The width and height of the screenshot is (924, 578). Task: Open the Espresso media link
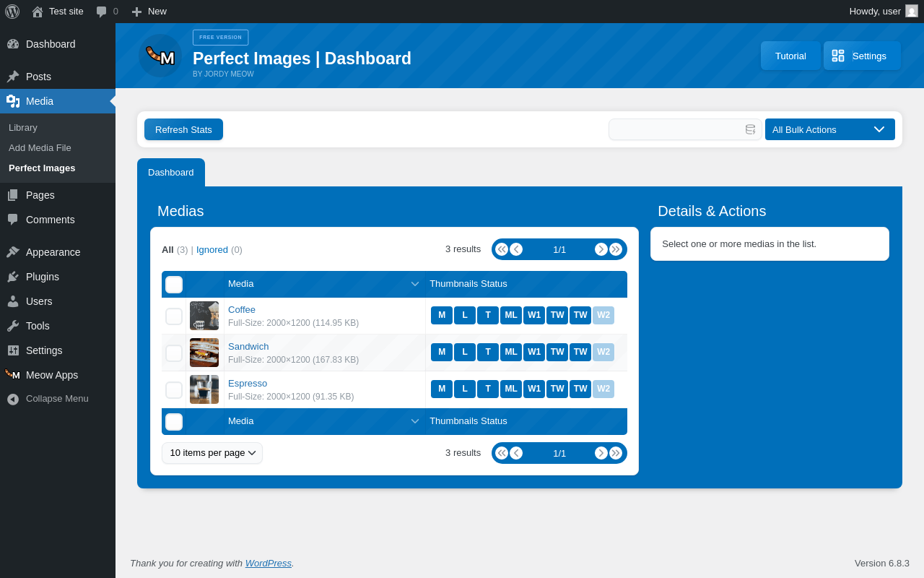248,384
